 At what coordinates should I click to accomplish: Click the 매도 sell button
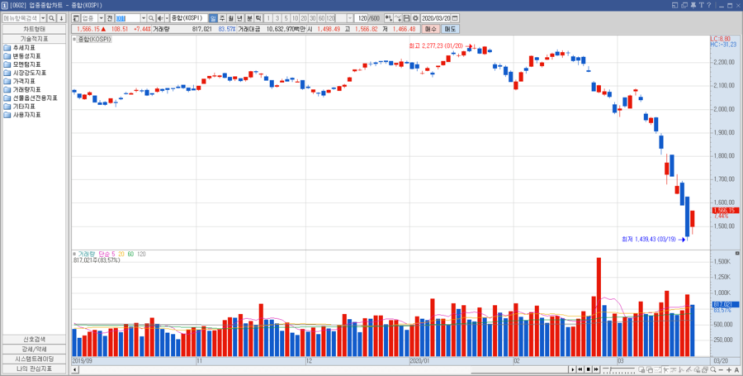tap(450, 29)
